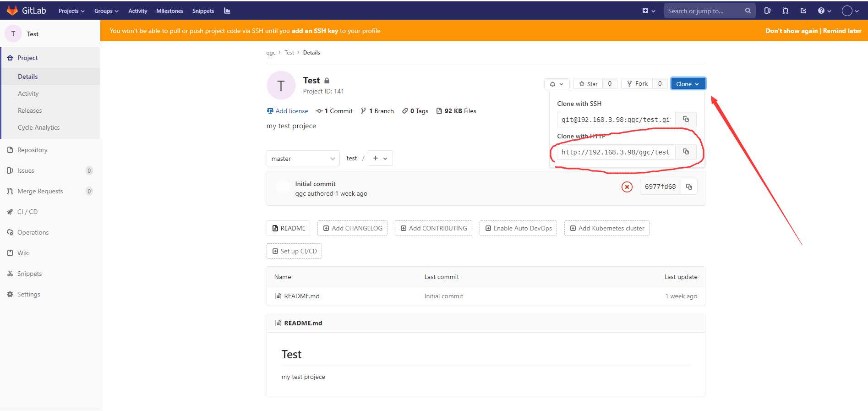Open Milestones in the top navigation
This screenshot has width=868, height=411.
169,11
